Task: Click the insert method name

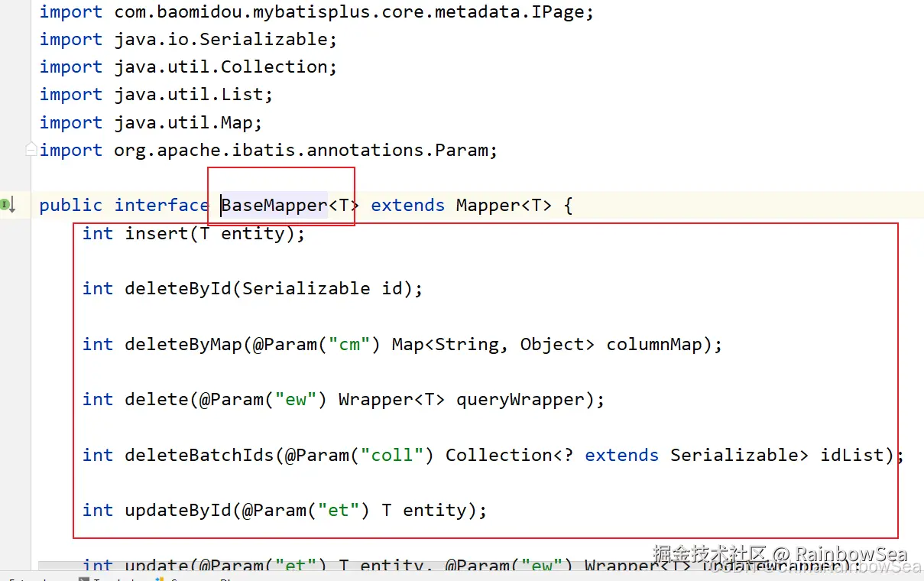Action: click(157, 233)
